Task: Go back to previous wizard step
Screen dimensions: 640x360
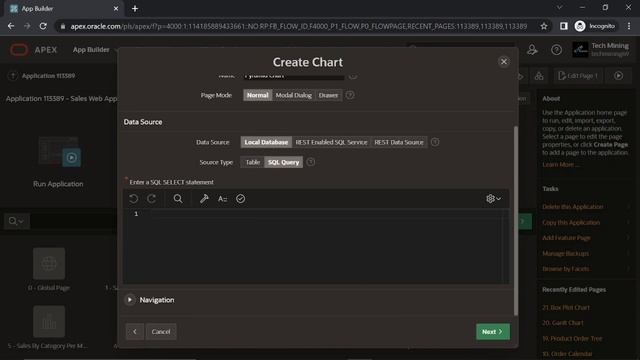Action: [x=135, y=332]
